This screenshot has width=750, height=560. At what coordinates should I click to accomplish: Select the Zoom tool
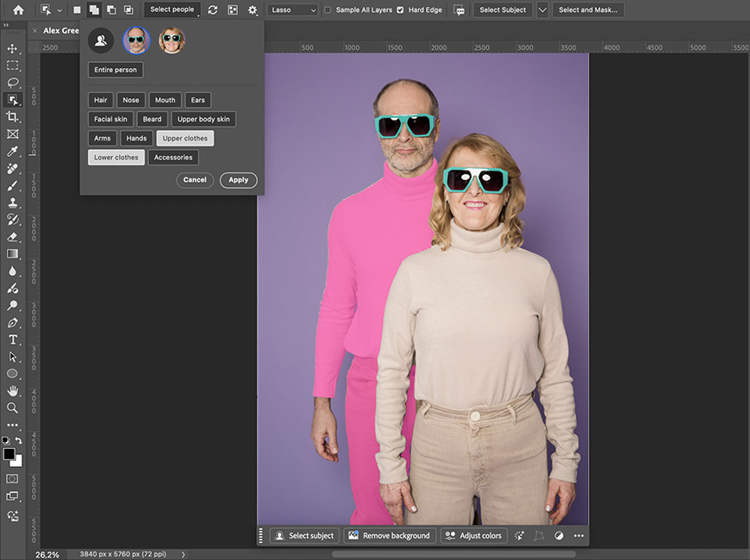click(12, 408)
